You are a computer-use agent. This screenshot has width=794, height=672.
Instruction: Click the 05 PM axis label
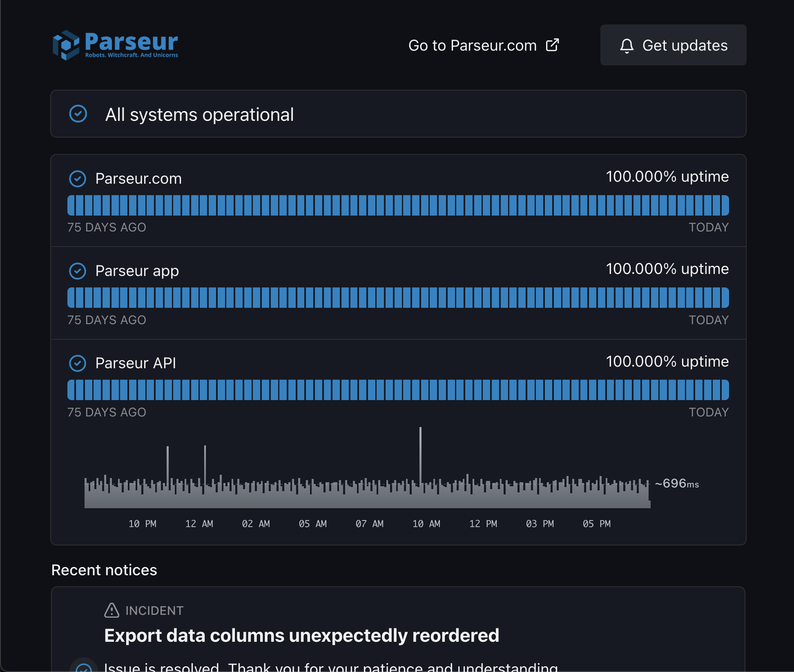coord(597,524)
